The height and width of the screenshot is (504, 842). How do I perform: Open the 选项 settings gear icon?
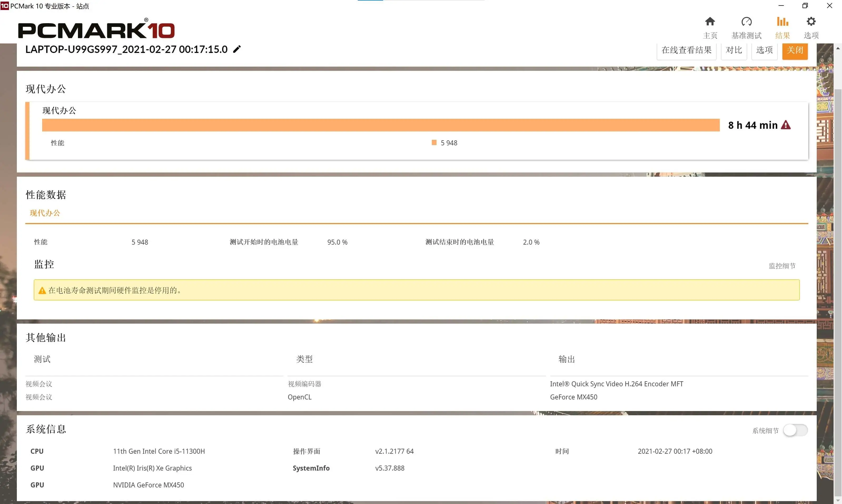click(x=811, y=22)
